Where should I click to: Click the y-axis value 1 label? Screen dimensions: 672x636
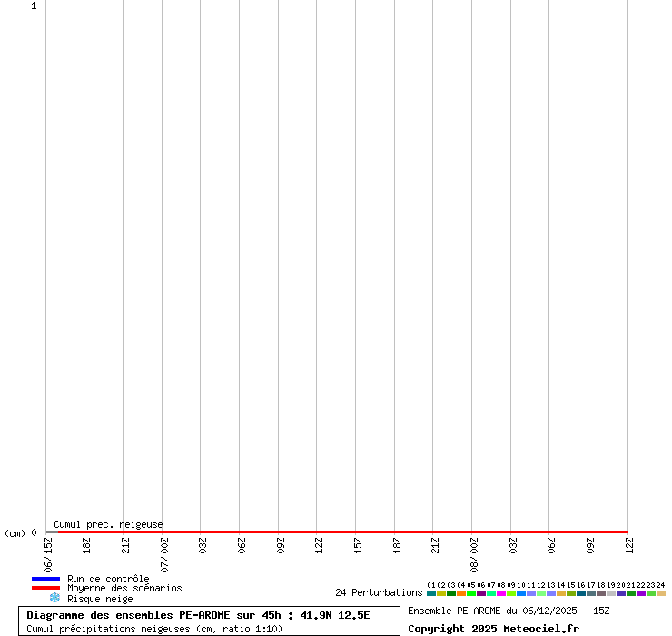34,6
